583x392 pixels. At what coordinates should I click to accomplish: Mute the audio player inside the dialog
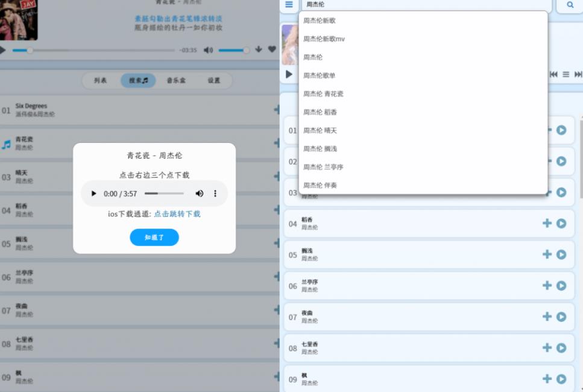coord(200,194)
